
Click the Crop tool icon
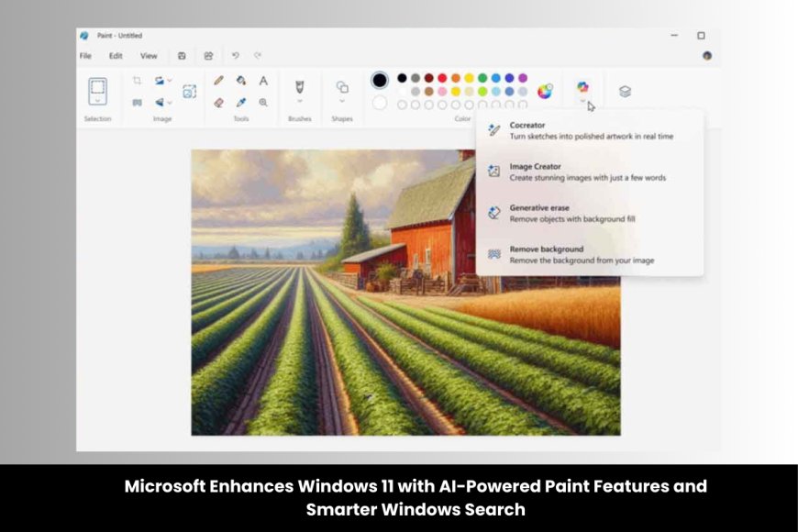point(137,81)
